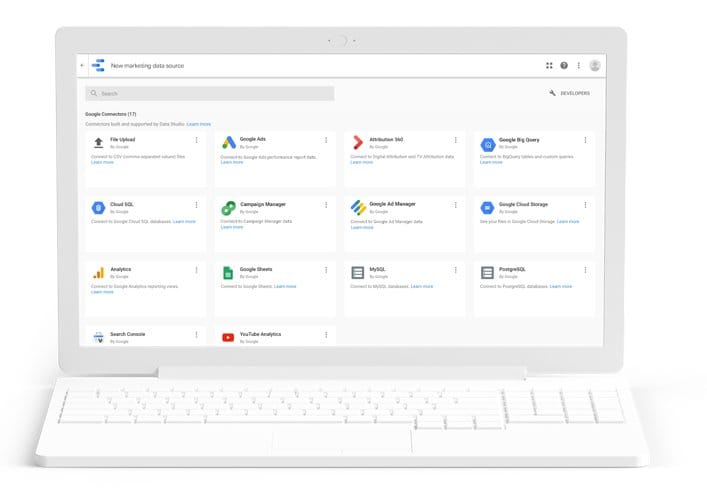707x500 pixels.
Task: Click the DEVELOPERS button with wrench
Action: (569, 93)
